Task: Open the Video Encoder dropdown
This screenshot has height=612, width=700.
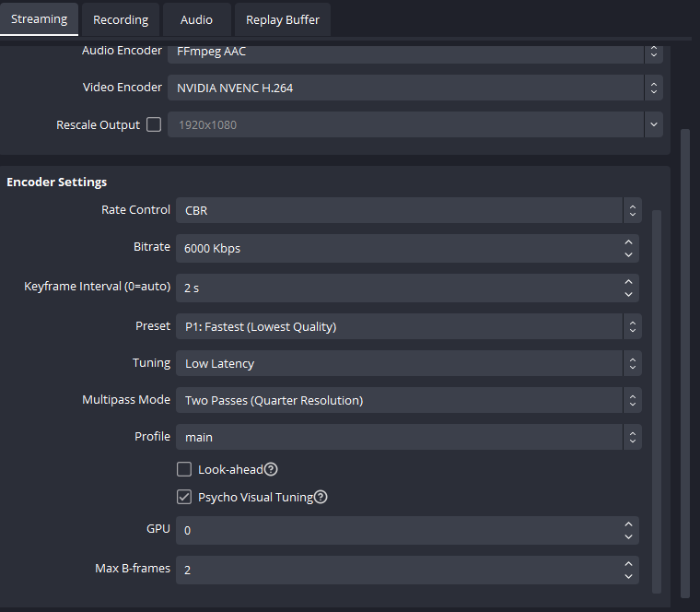Action: pos(414,88)
